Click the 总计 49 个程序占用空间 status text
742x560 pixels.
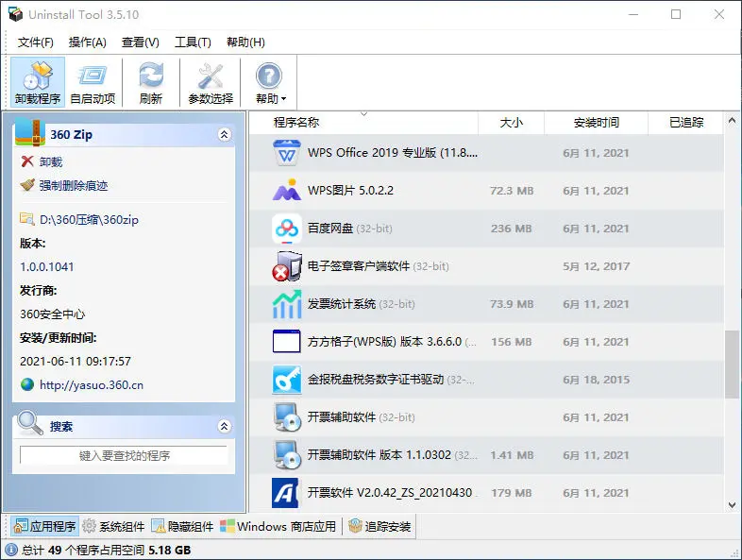(x=106, y=550)
